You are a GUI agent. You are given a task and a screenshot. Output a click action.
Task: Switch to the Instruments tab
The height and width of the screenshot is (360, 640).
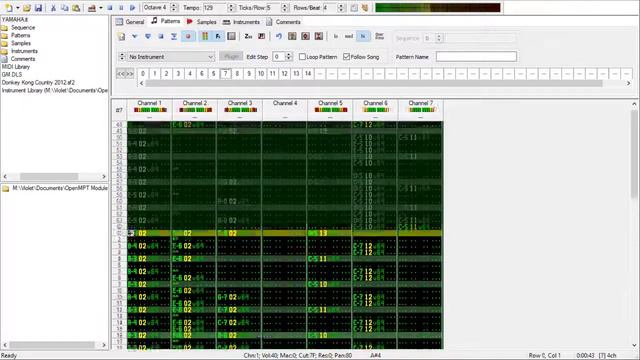coord(241,22)
